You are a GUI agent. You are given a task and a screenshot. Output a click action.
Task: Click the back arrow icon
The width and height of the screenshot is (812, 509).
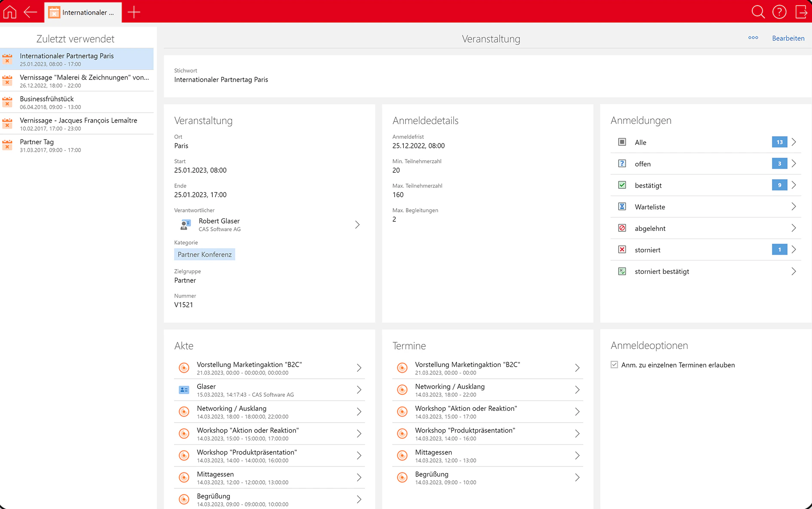pyautogui.click(x=31, y=12)
